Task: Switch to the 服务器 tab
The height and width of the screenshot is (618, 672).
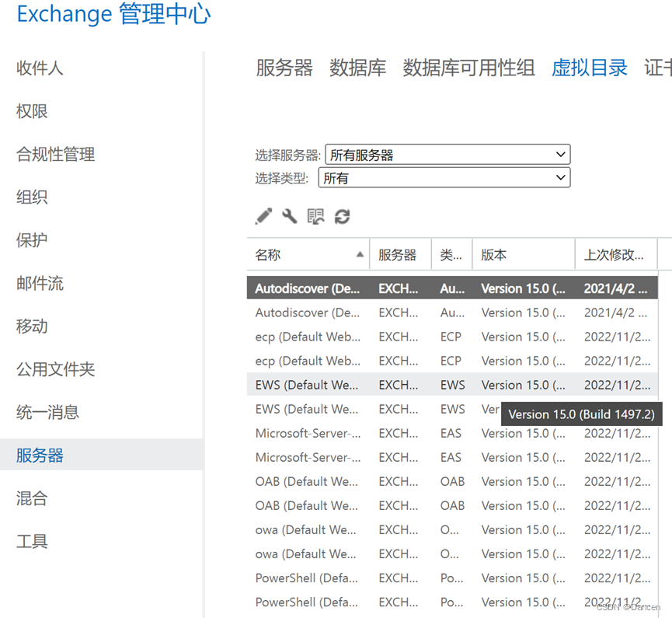Action: pos(284,68)
